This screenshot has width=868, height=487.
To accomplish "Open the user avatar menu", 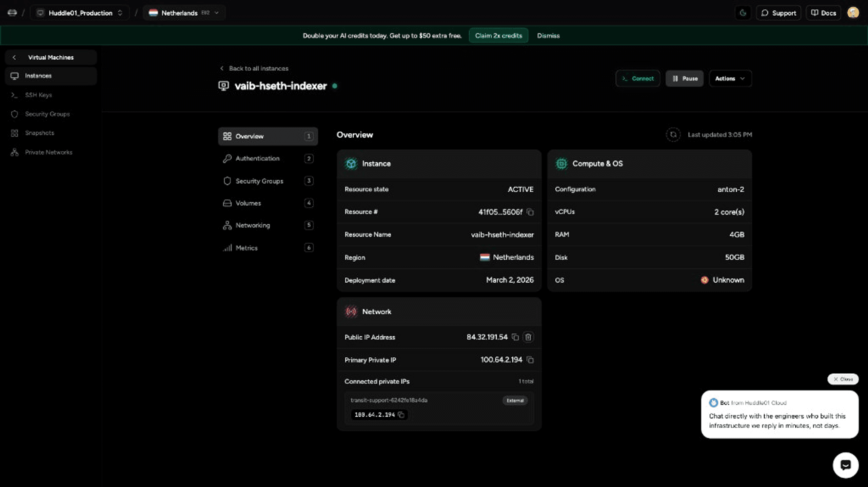I will tap(853, 13).
